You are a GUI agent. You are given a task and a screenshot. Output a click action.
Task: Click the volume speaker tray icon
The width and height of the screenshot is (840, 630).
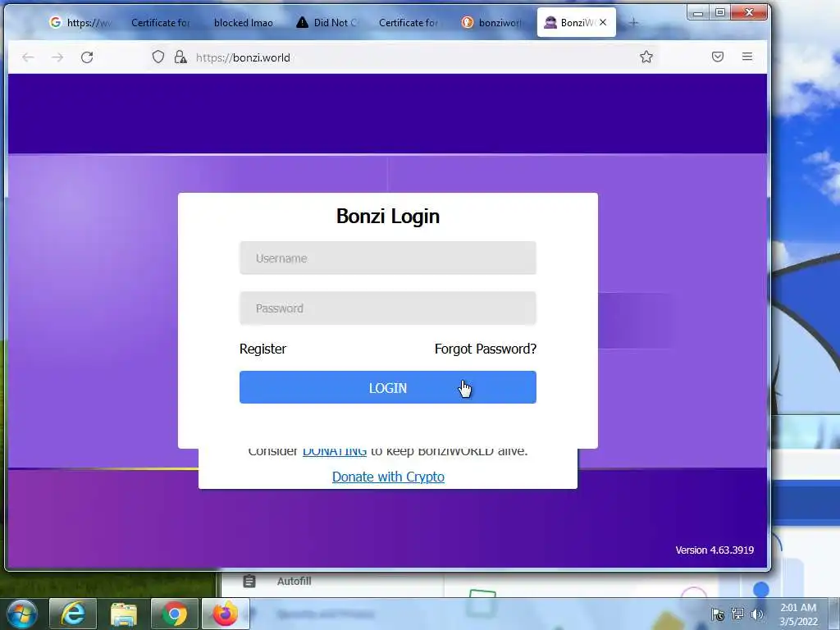[x=756, y=614]
